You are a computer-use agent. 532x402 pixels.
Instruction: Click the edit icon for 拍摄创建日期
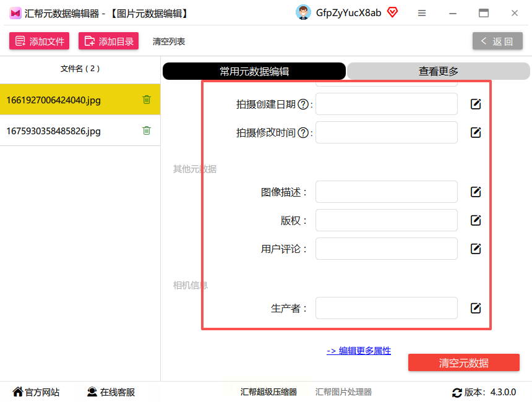point(476,104)
